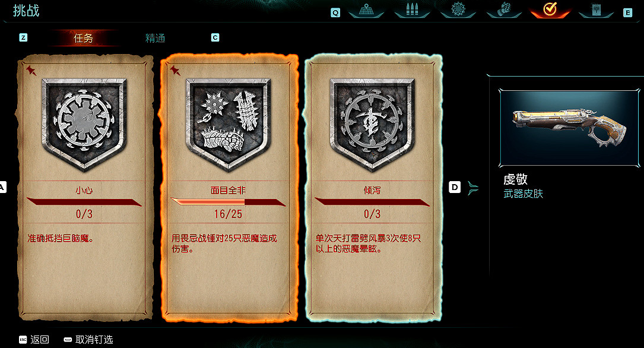This screenshot has height=348, width=644.
Task: Click the Q previous-tab key icon
Action: pos(335,12)
